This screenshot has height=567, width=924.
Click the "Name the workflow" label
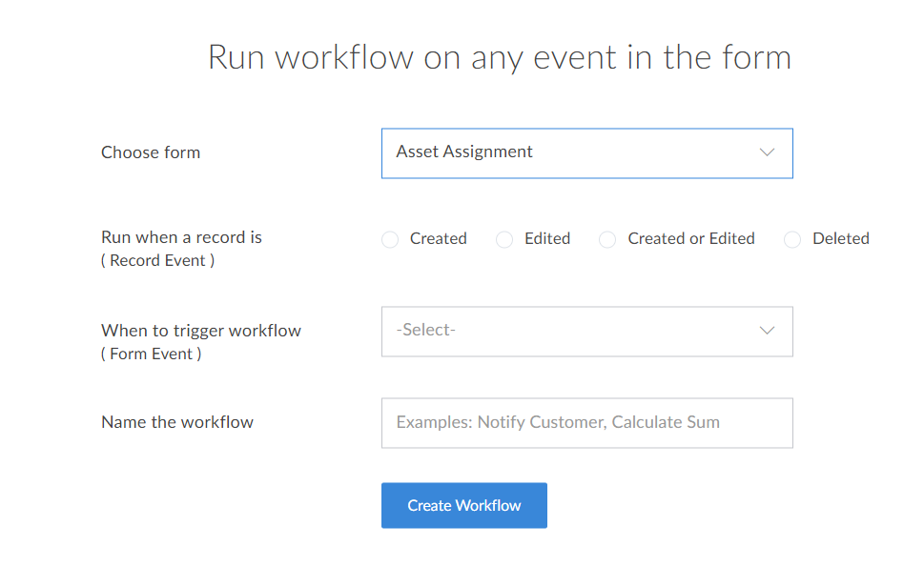(177, 422)
